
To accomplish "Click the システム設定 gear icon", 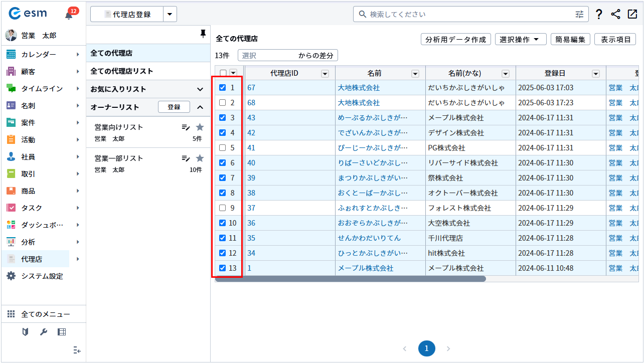I will coord(11,276).
